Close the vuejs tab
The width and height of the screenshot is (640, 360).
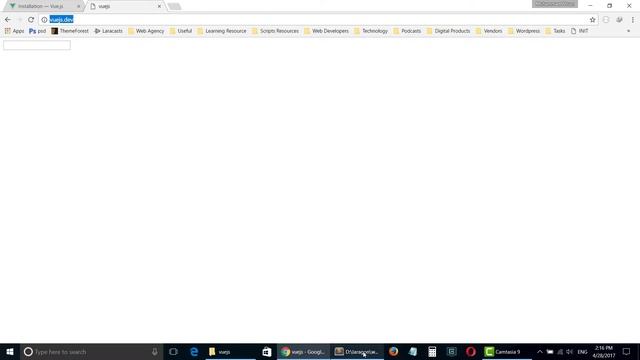[x=159, y=6]
